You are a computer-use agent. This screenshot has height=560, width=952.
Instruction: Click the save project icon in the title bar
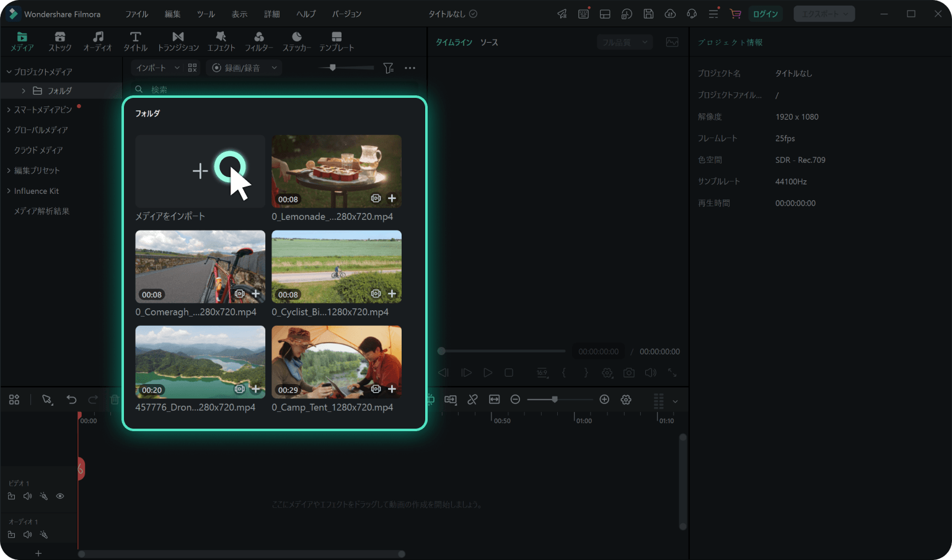[648, 14]
